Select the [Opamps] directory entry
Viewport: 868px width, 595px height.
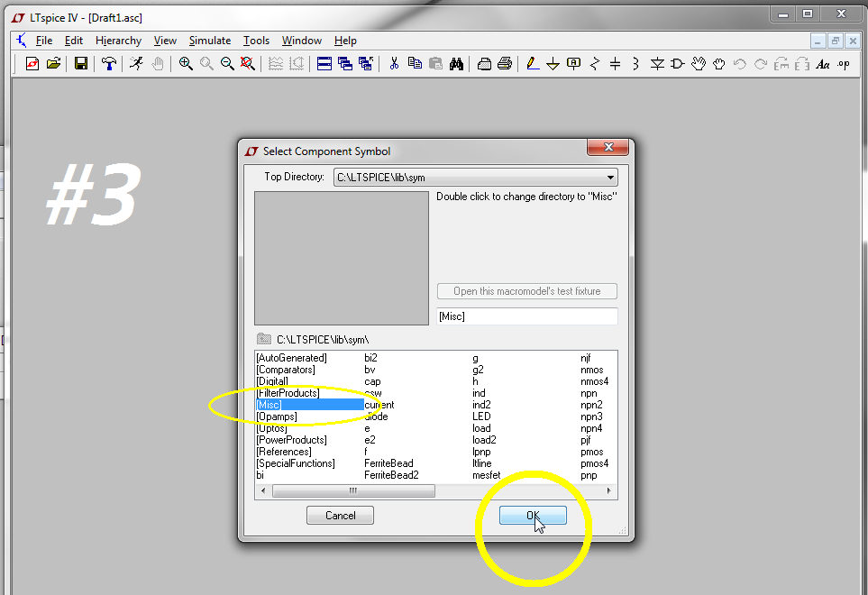(277, 416)
